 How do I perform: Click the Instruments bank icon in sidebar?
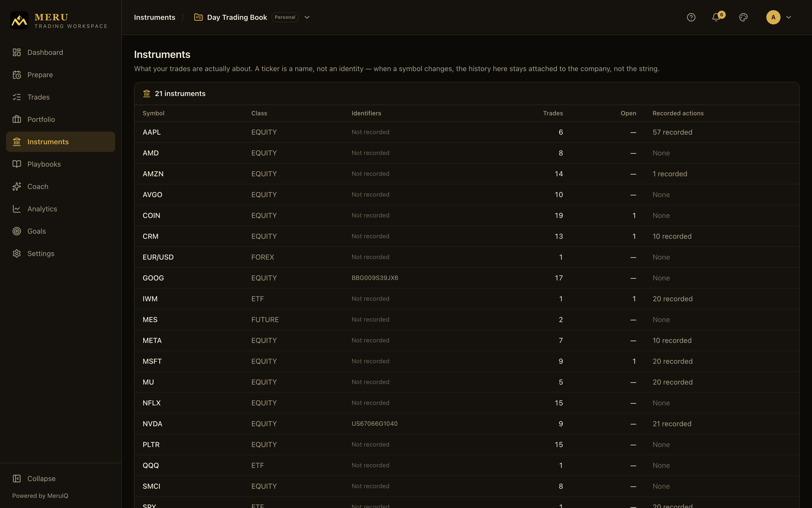17,142
